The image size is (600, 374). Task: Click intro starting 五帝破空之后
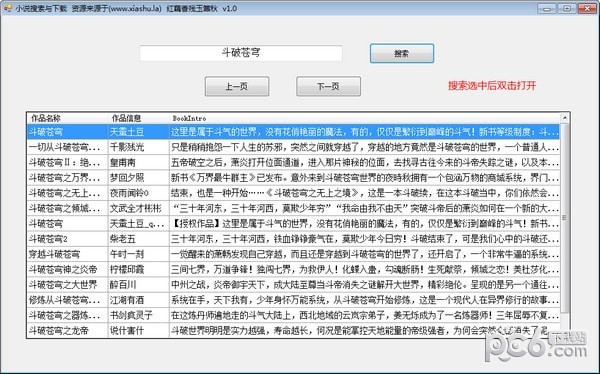[x=365, y=162]
